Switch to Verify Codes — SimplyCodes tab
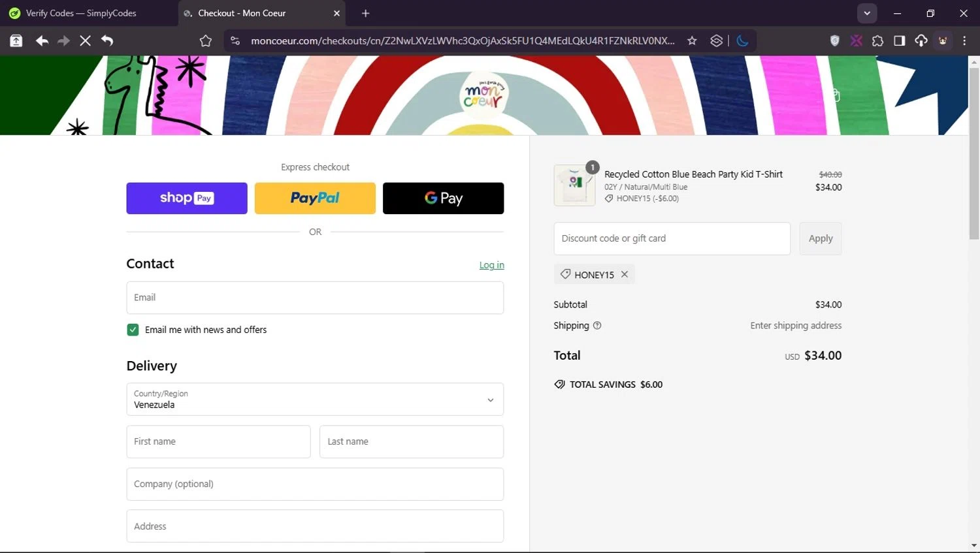980x553 pixels. 89,13
